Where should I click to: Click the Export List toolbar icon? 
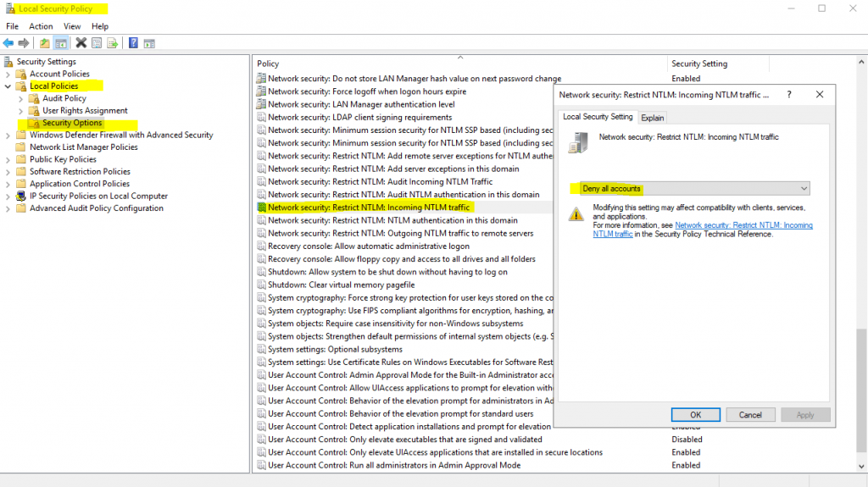(x=113, y=43)
